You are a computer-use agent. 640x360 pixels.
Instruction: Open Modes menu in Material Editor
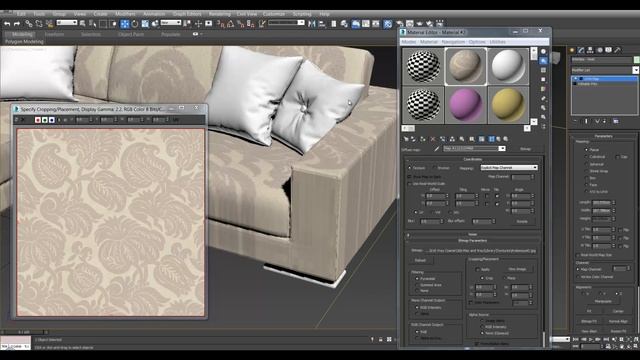click(x=409, y=42)
